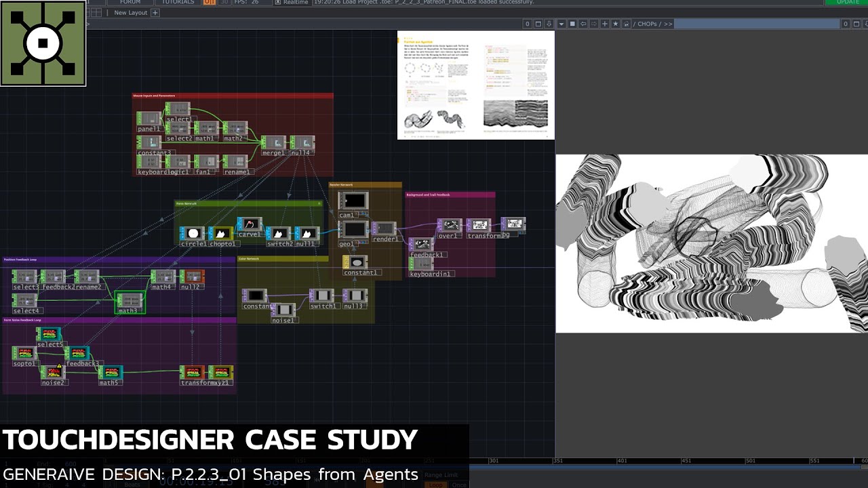Click the fan1 node
Viewport: 868px width, 488px height.
pyautogui.click(x=205, y=162)
